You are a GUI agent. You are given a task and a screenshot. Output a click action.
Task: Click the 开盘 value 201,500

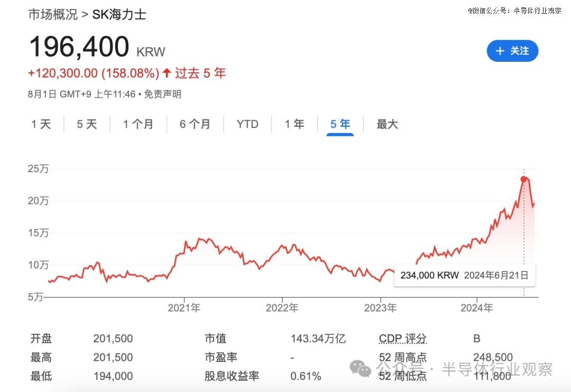point(113,339)
